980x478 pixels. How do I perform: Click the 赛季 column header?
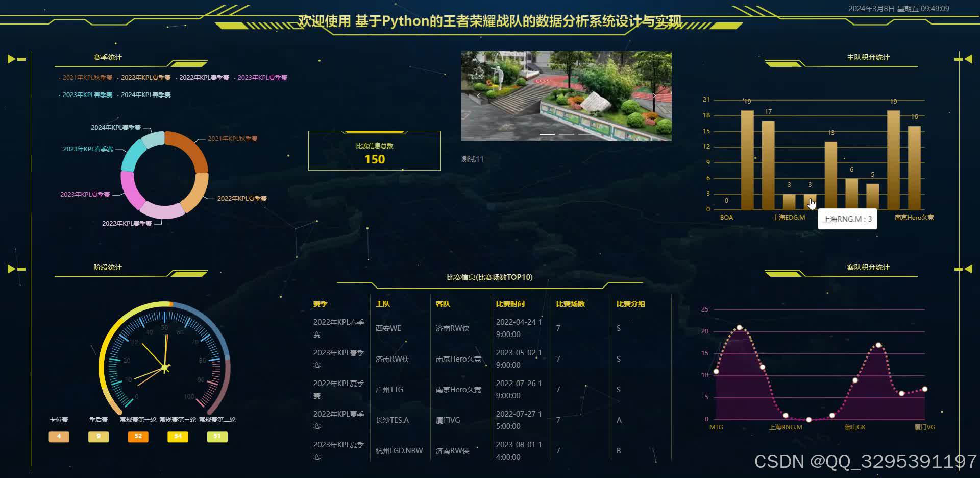click(x=321, y=304)
